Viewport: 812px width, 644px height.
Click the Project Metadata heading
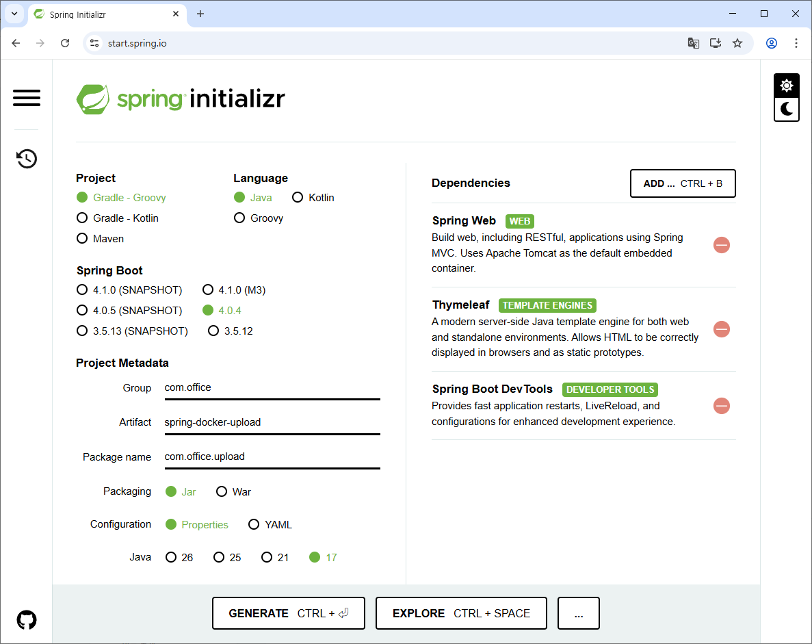click(x=122, y=363)
